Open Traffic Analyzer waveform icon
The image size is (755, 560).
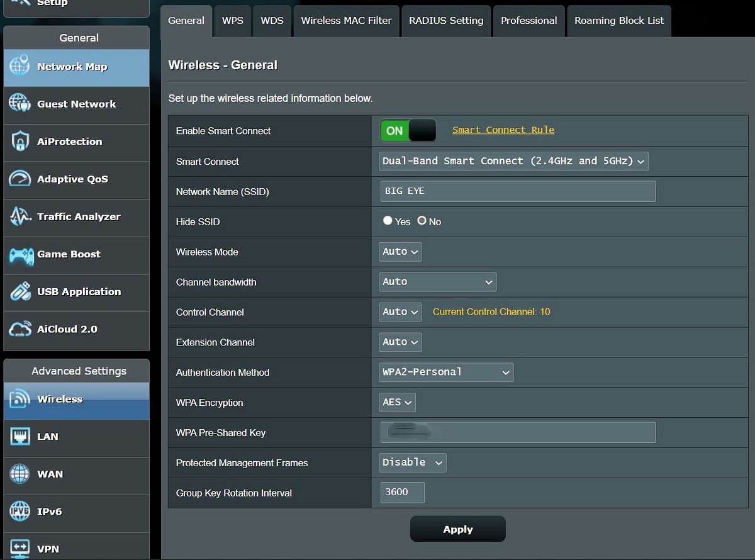tap(20, 216)
